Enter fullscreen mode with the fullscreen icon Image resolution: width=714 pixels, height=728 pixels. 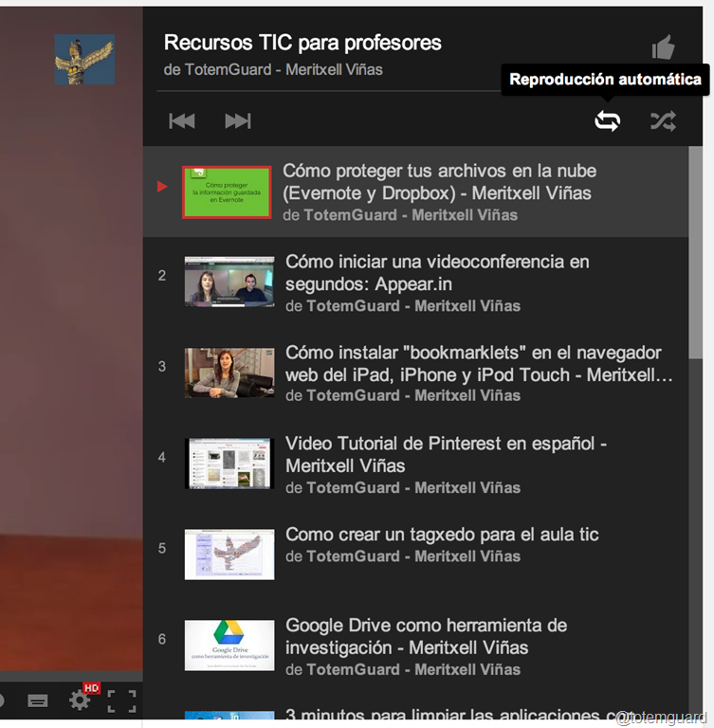coord(121,701)
